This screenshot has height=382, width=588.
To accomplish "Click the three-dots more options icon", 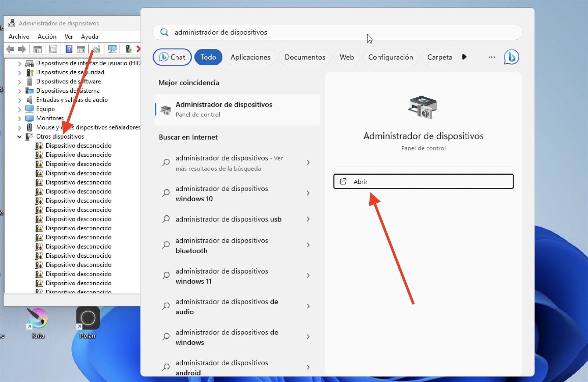I will [491, 57].
